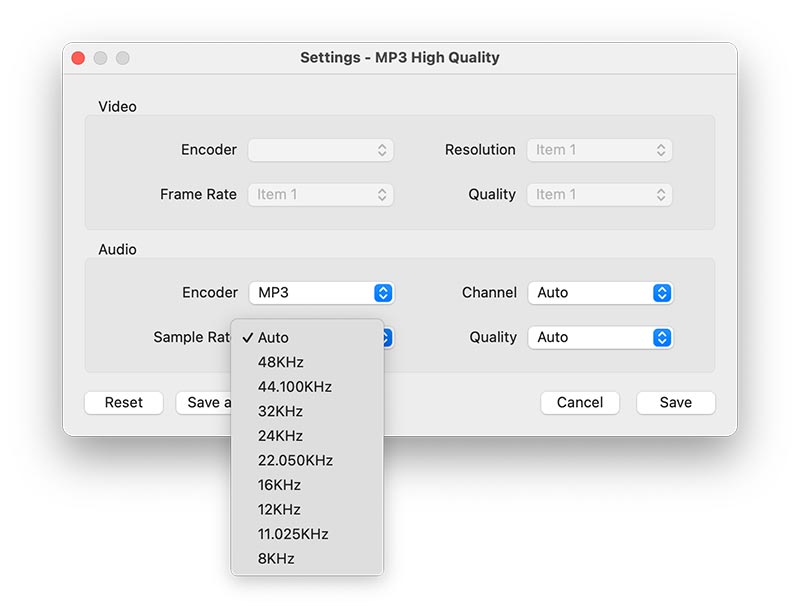
Task: Open the video Encoder dropdown
Action: [x=321, y=149]
